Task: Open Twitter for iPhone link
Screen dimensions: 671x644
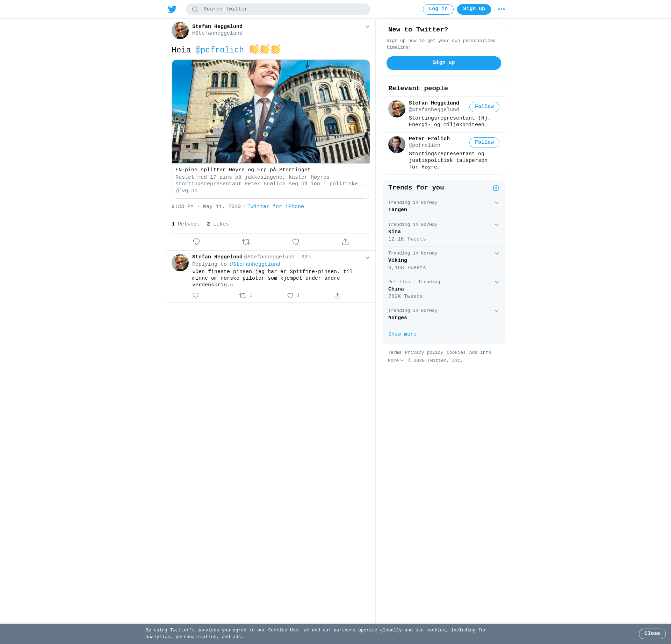Action: point(276,207)
